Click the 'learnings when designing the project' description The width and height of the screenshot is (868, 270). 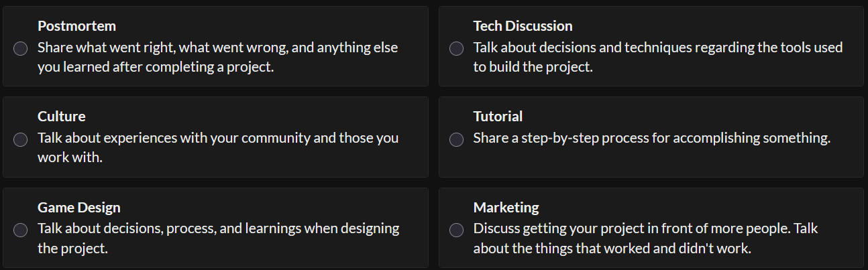click(x=217, y=239)
